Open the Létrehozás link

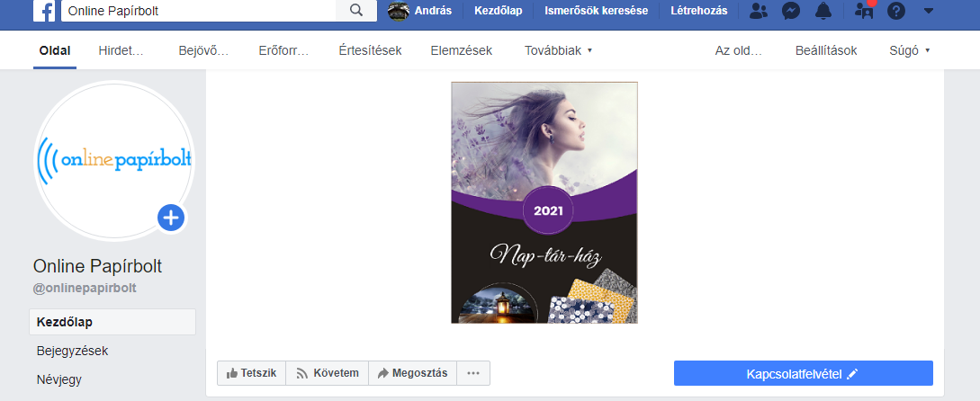click(x=698, y=11)
